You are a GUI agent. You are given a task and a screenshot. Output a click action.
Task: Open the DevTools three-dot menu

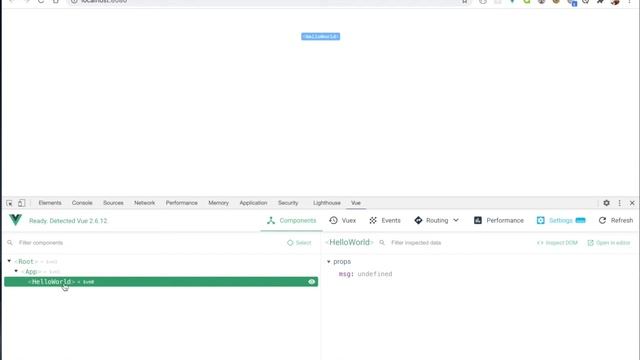click(x=620, y=203)
